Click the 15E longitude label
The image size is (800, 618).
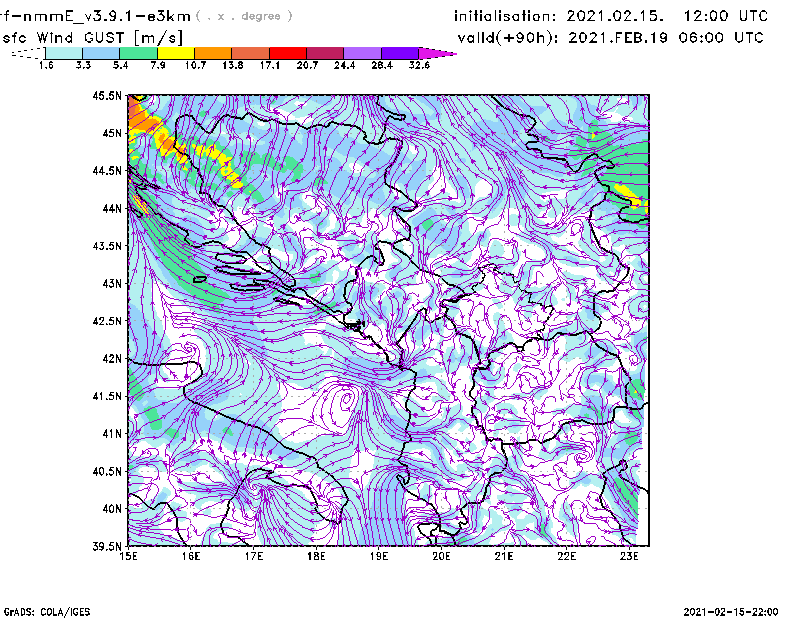click(x=128, y=556)
